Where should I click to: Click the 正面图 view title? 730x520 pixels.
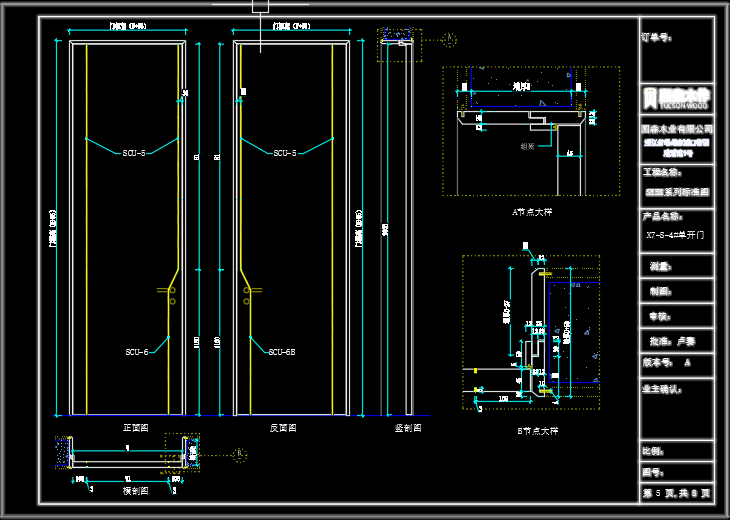click(x=135, y=427)
